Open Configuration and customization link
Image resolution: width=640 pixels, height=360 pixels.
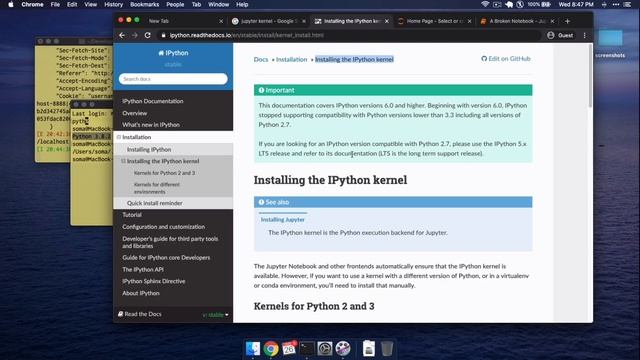pos(163,227)
